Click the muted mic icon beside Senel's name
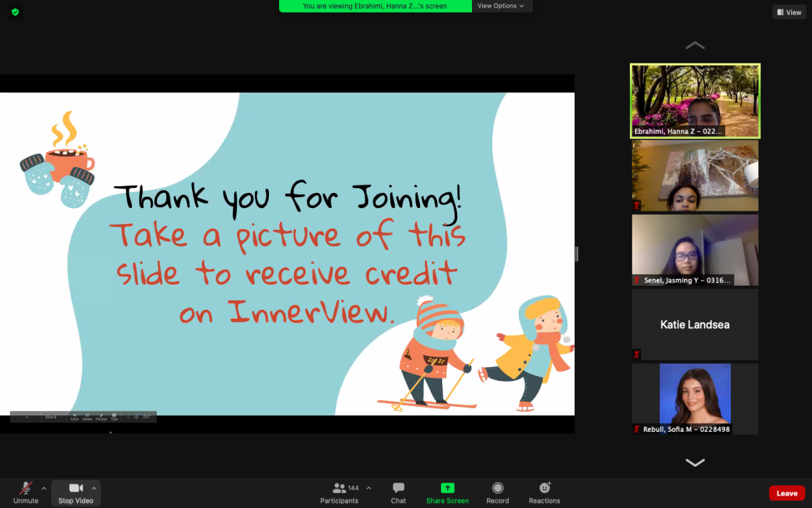 click(x=637, y=280)
